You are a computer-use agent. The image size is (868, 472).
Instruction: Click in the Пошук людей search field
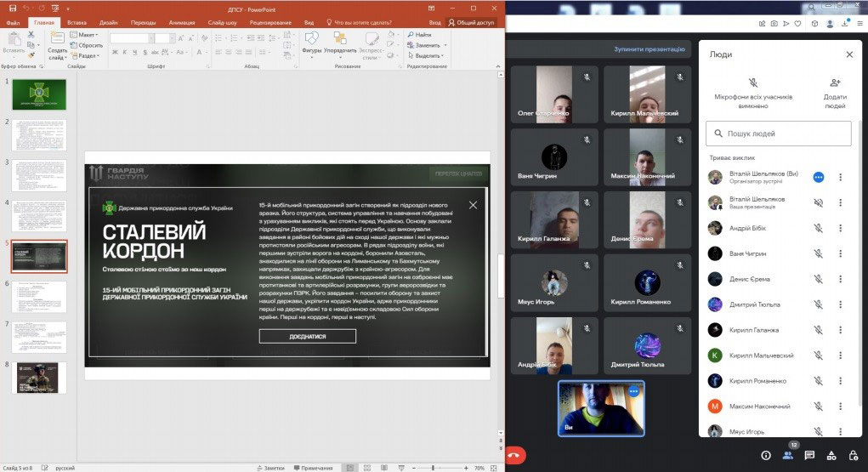pyautogui.click(x=779, y=134)
